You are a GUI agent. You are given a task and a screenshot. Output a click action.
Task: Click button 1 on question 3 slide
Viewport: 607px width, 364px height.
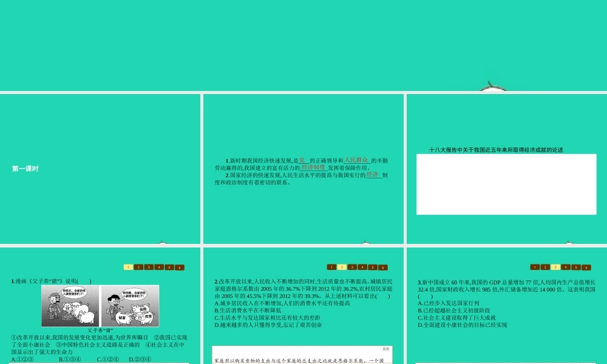pyautogui.click(x=535, y=267)
